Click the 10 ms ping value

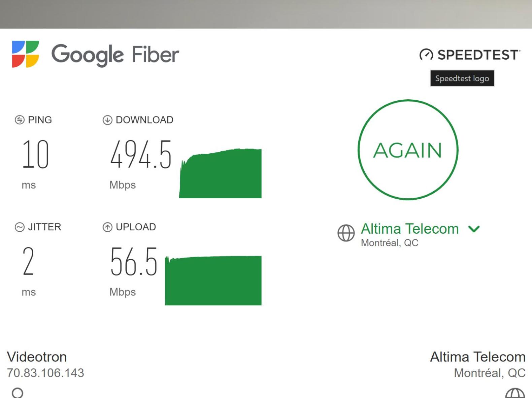[36, 155]
